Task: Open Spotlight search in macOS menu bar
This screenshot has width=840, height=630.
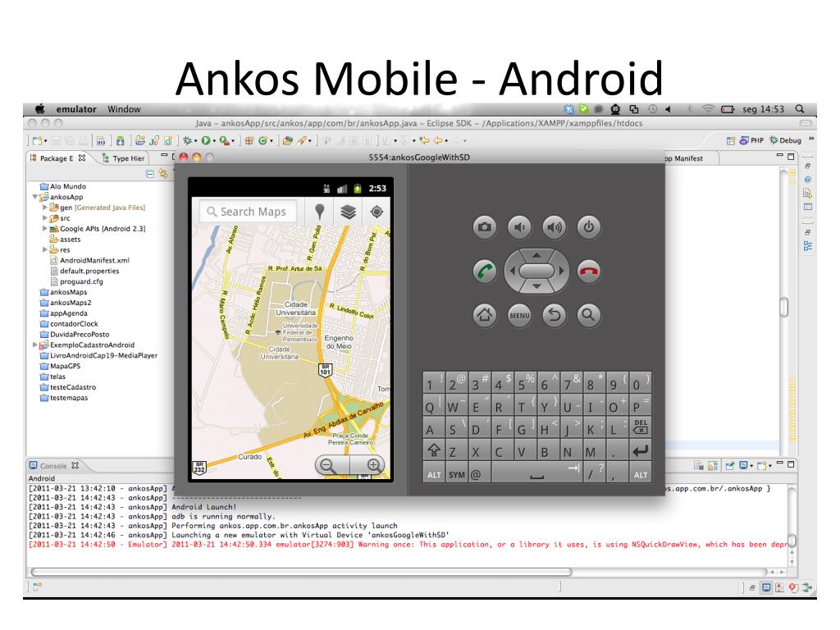Action: (x=799, y=109)
